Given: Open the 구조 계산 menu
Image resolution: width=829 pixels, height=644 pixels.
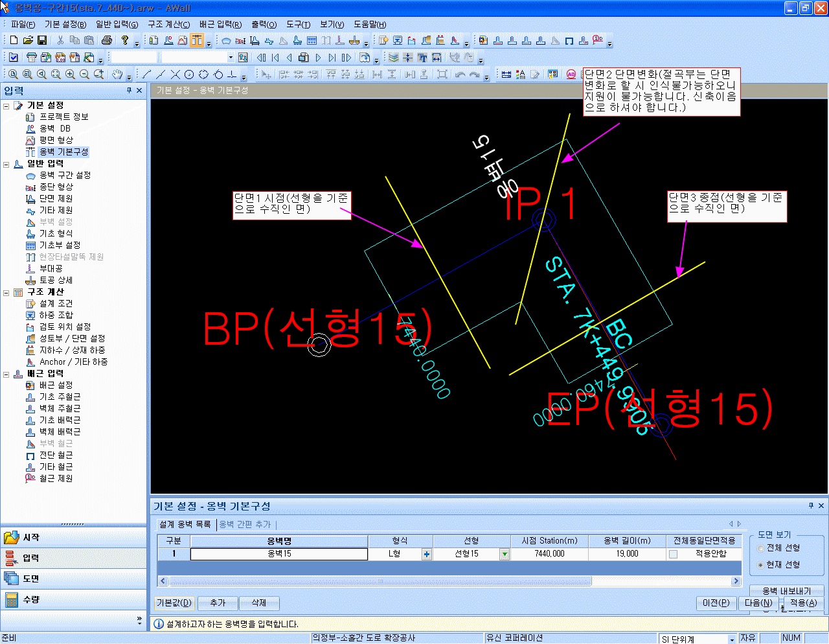Looking at the screenshot, I should 168,24.
